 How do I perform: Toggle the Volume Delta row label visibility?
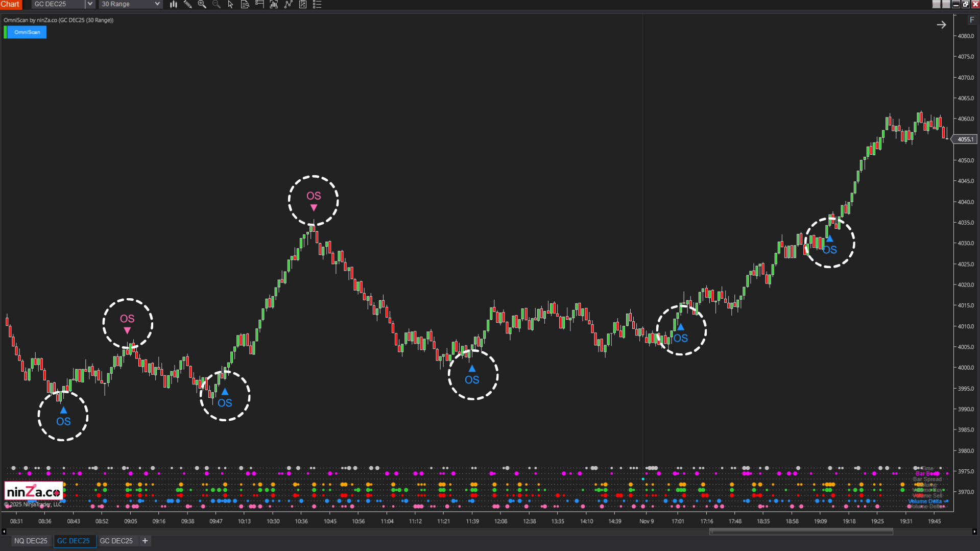pos(925,501)
